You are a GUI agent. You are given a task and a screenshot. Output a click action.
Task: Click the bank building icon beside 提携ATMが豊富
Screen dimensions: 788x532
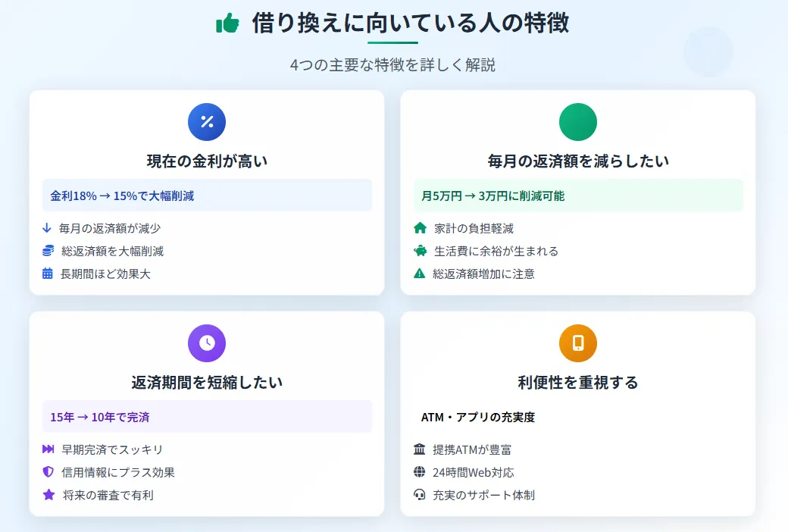[420, 449]
